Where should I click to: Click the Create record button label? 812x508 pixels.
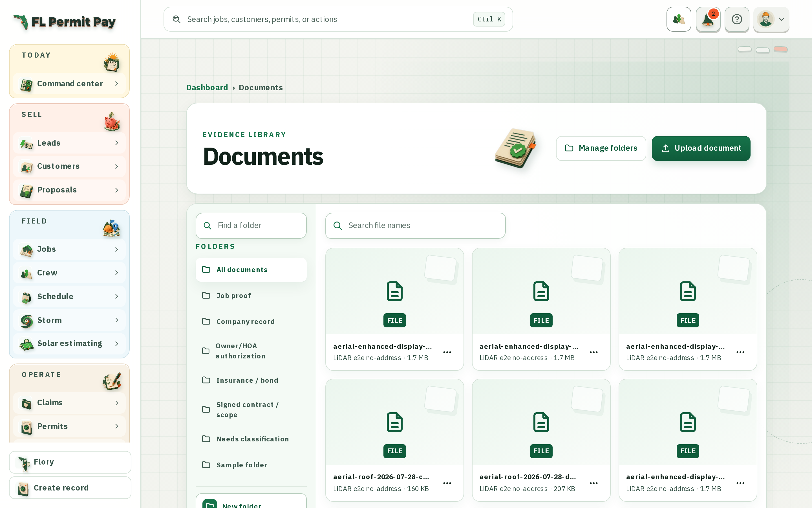pyautogui.click(x=61, y=488)
